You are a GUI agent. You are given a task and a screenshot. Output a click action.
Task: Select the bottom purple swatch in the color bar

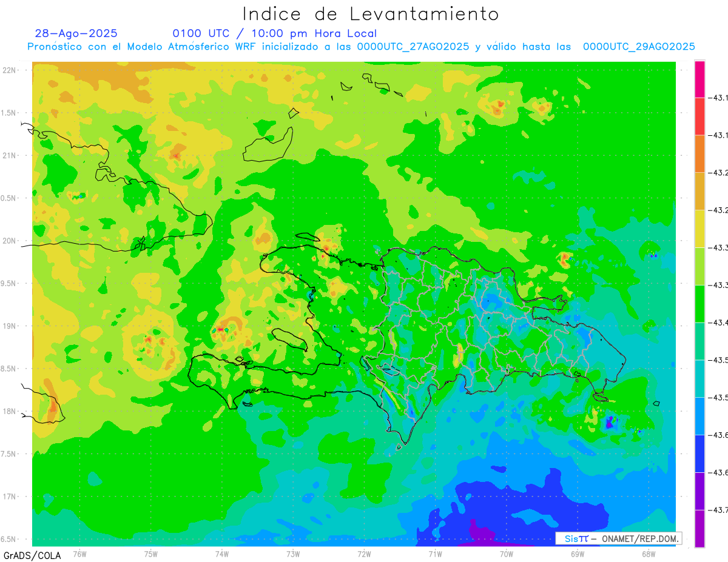click(699, 529)
